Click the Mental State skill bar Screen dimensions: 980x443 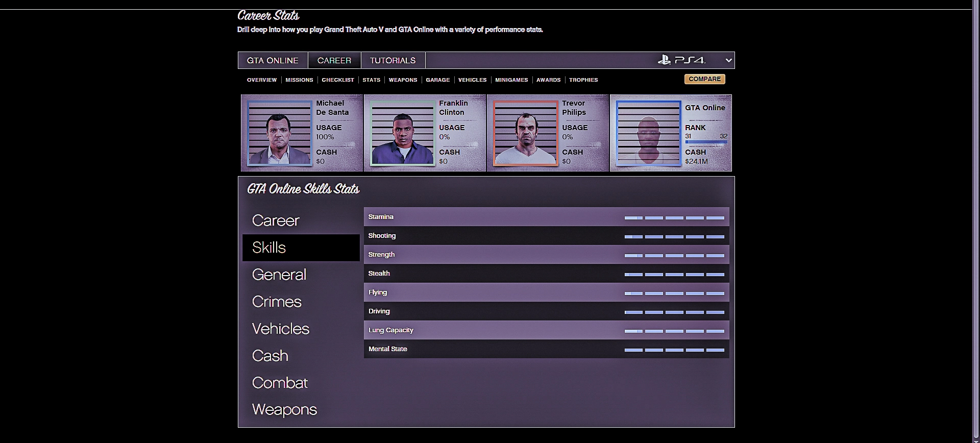[674, 350]
